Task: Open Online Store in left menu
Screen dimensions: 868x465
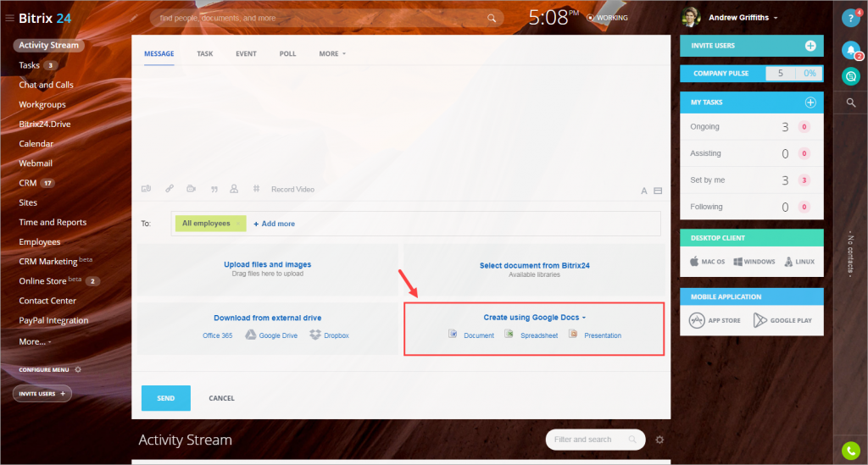Action: point(42,281)
